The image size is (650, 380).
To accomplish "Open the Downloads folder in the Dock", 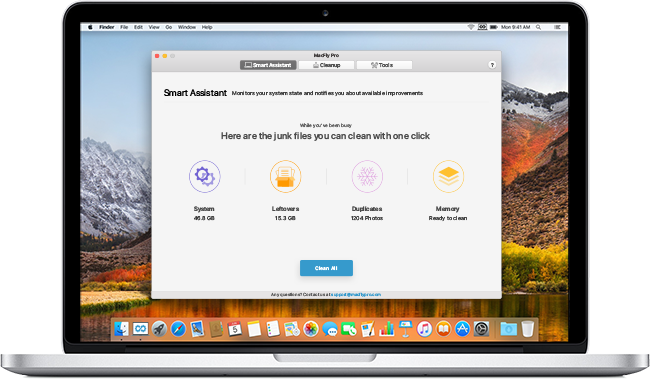I will tap(509, 329).
